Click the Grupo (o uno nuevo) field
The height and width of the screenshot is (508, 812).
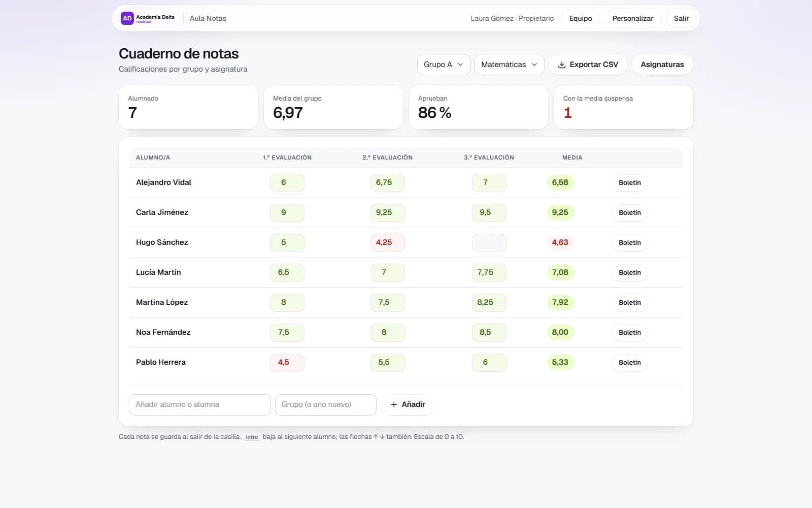[x=326, y=405]
